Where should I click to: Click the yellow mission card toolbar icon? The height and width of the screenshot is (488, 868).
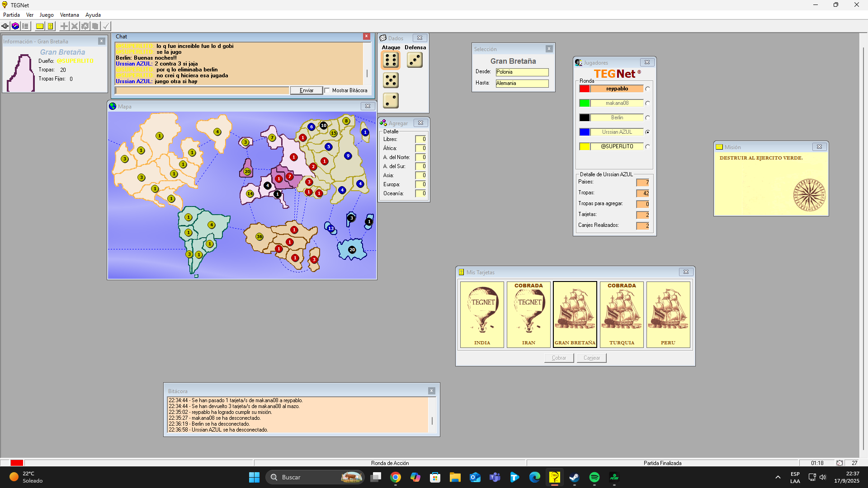tap(40, 26)
